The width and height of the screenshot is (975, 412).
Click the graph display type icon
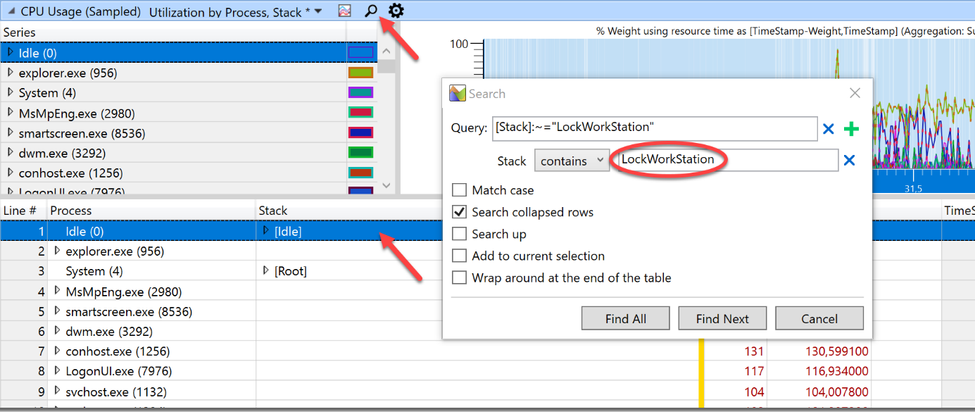tap(344, 11)
